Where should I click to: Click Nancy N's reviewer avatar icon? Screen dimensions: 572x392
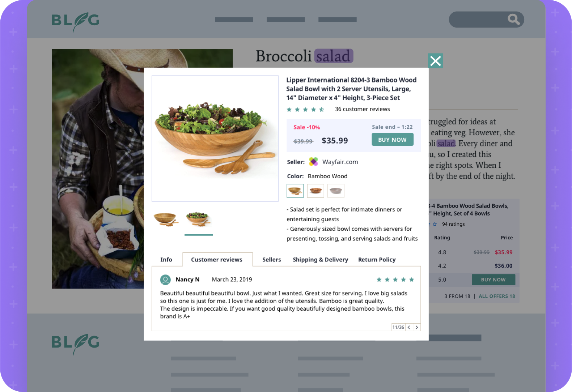[x=165, y=280]
